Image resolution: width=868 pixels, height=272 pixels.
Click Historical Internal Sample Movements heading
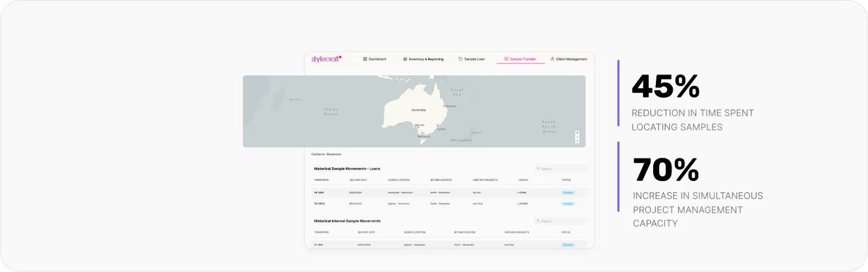point(347,221)
